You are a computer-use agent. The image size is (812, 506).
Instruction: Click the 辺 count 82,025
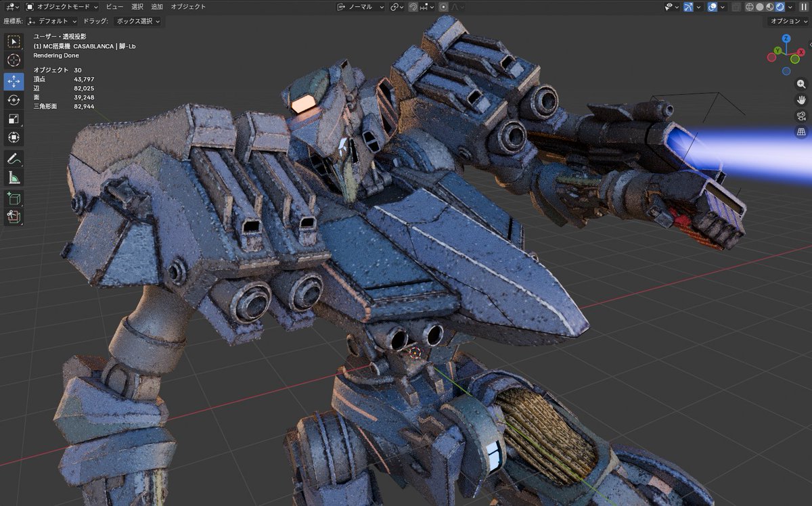click(84, 89)
